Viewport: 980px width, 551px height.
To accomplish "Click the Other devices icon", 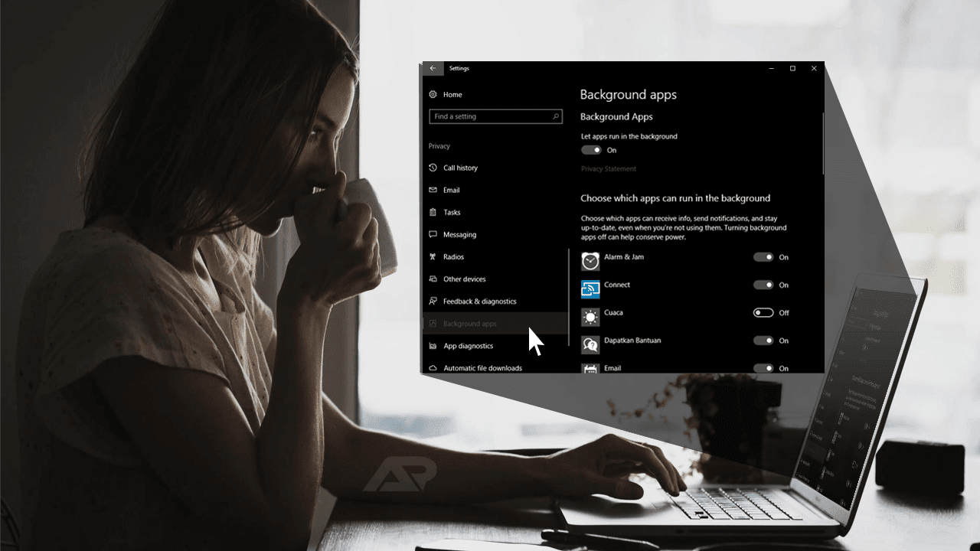I will [433, 279].
